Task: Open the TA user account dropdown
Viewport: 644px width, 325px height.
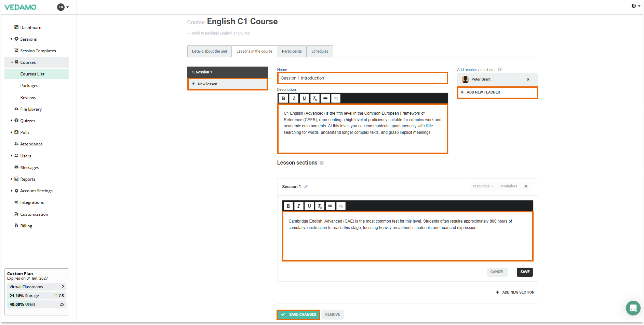Action: pos(63,7)
